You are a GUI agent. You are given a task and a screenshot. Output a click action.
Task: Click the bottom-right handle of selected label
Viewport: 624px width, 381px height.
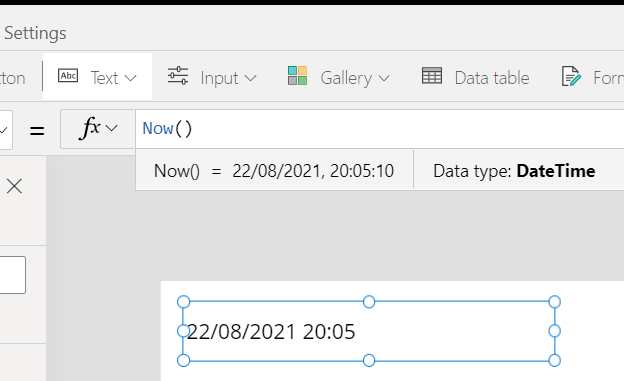click(x=554, y=361)
